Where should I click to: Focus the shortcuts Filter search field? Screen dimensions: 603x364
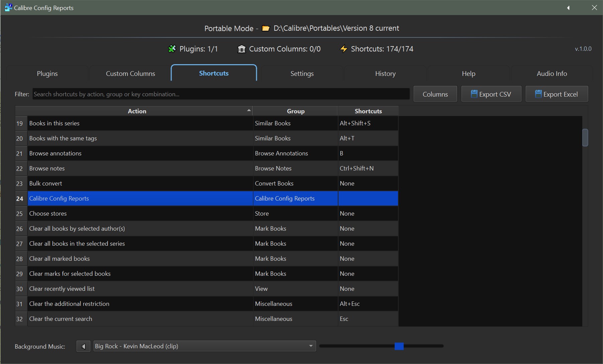pos(221,94)
